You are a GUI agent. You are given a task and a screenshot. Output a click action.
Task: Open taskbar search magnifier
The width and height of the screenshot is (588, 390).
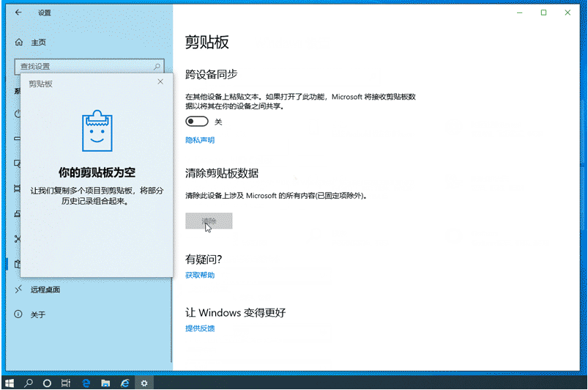coord(28,383)
